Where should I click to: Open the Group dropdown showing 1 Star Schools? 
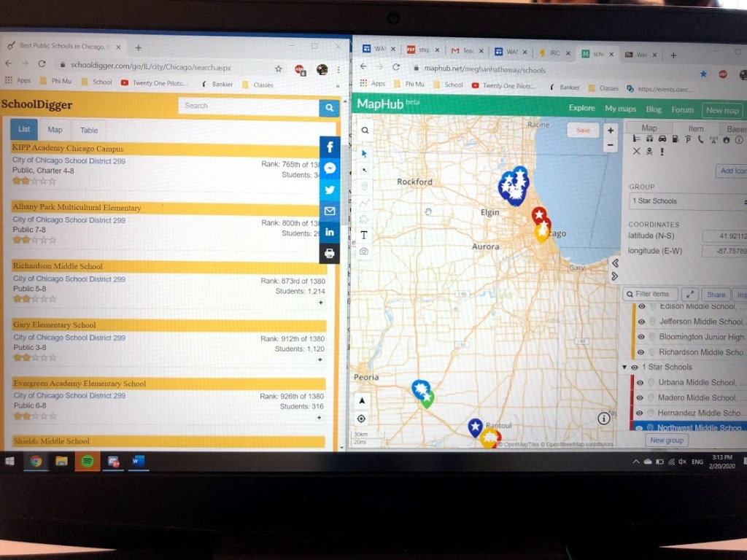click(x=687, y=201)
